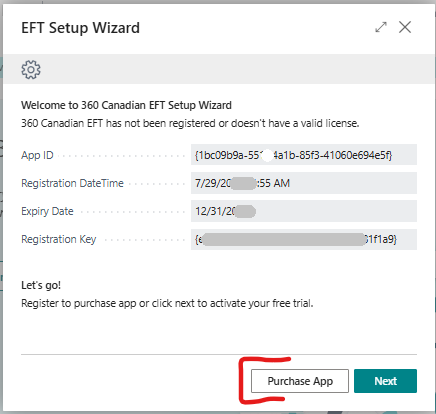Select the Registration Key value field

[x=304, y=239]
